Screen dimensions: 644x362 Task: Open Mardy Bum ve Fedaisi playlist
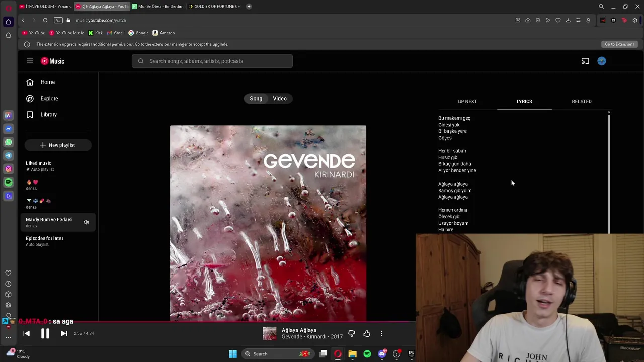(58, 222)
